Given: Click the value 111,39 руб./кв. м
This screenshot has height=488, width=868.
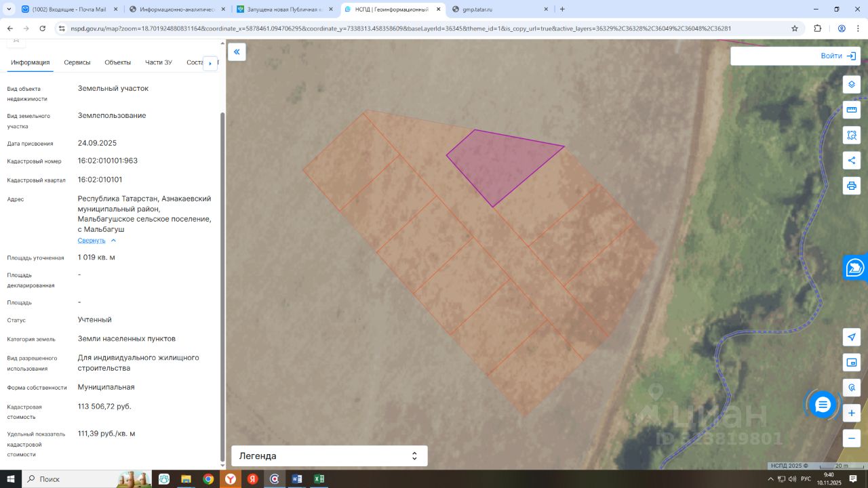Looking at the screenshot, I should pos(106,434).
